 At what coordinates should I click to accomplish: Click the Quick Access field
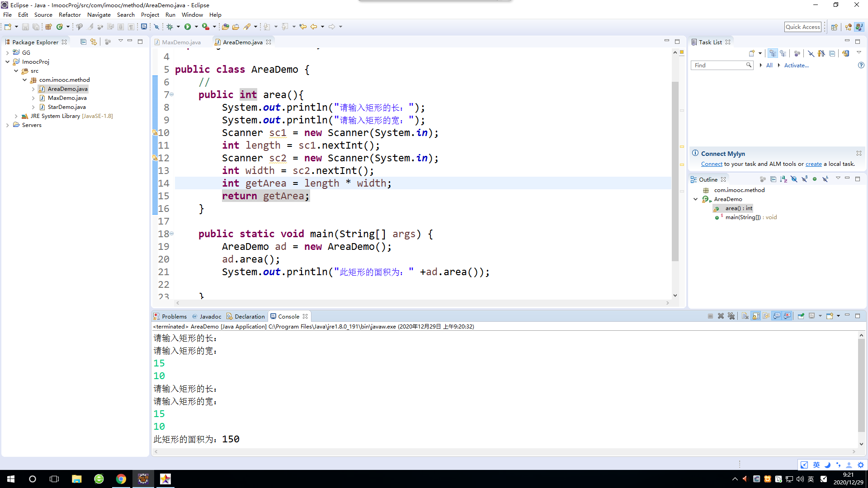(802, 27)
